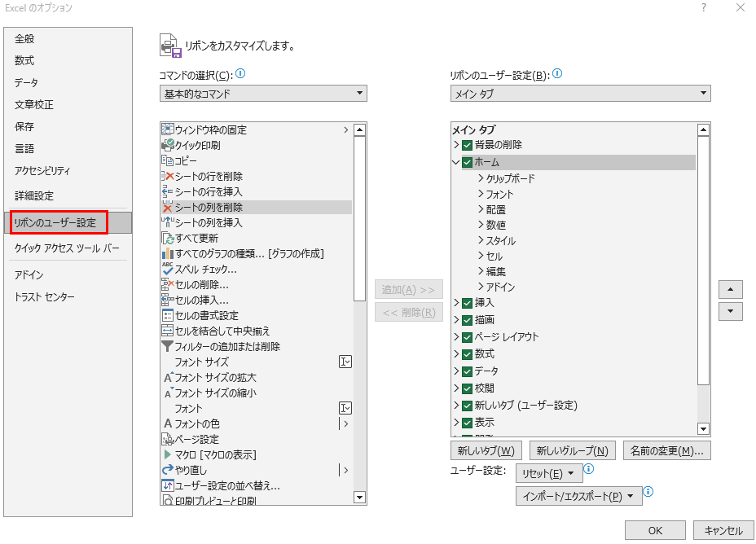Screen dimensions: 756x544
Task: Disable the 数式 tab checkbox
Action: click(467, 354)
